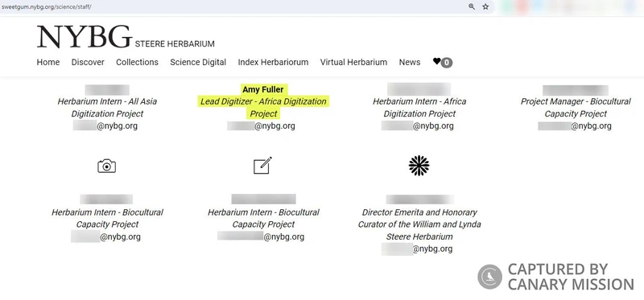Go to Science Digital
The height and width of the screenshot is (300, 644).
tap(198, 63)
